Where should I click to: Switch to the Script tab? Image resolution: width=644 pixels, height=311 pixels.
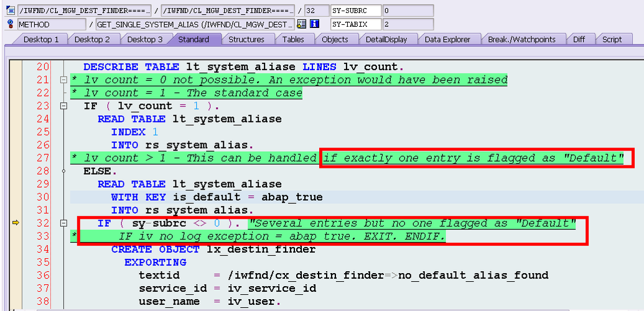pyautogui.click(x=612, y=39)
